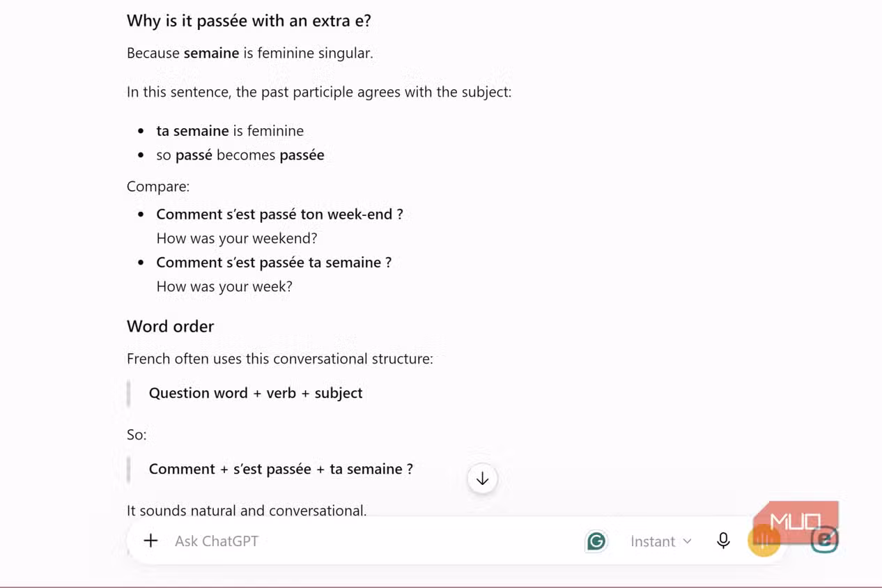Click the 'Word order' heading
Image resolution: width=882 pixels, height=588 pixels.
coord(170,326)
